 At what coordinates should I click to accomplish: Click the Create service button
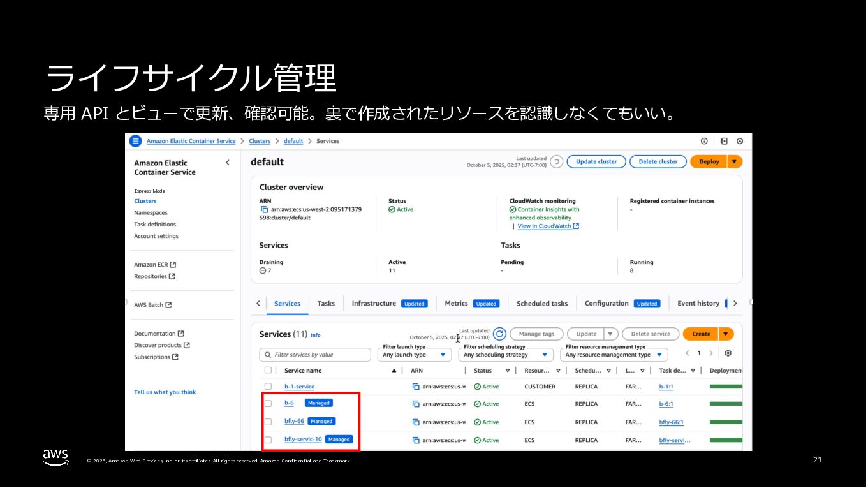point(701,334)
